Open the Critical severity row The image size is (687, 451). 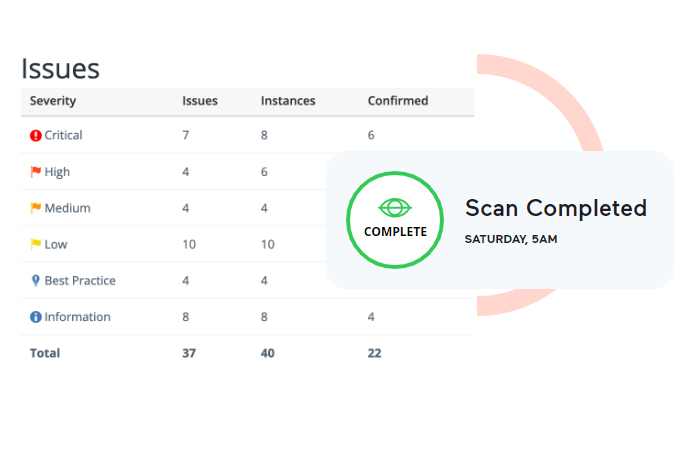coord(247,135)
